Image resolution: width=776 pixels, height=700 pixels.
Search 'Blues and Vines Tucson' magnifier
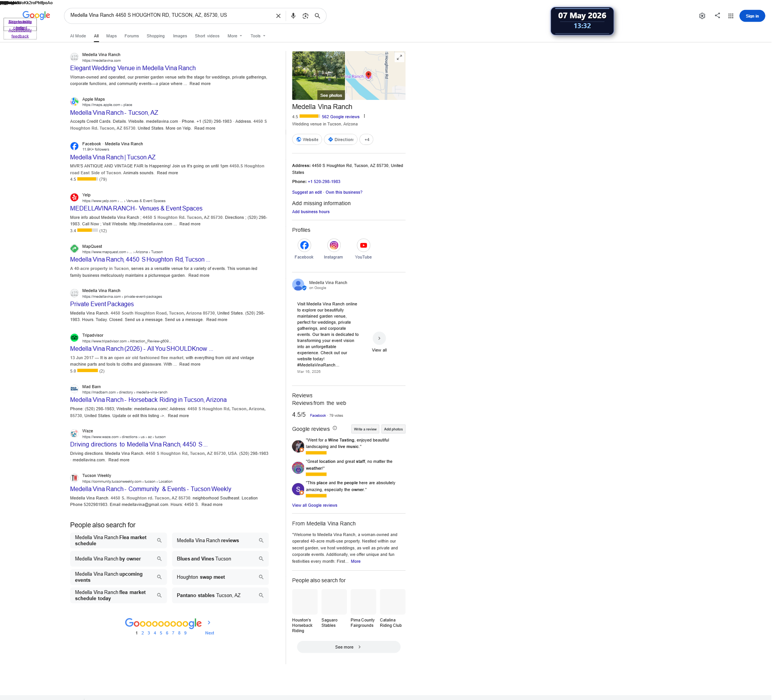coord(261,559)
